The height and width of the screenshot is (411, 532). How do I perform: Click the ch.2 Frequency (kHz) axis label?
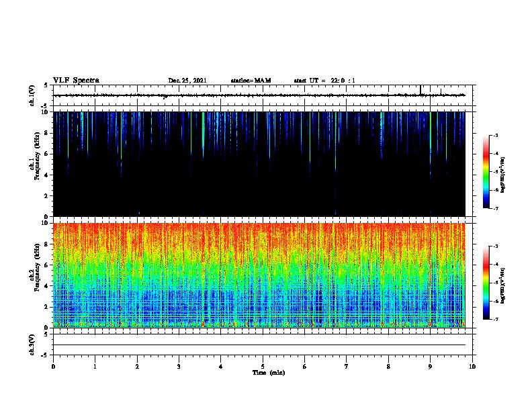click(35, 267)
